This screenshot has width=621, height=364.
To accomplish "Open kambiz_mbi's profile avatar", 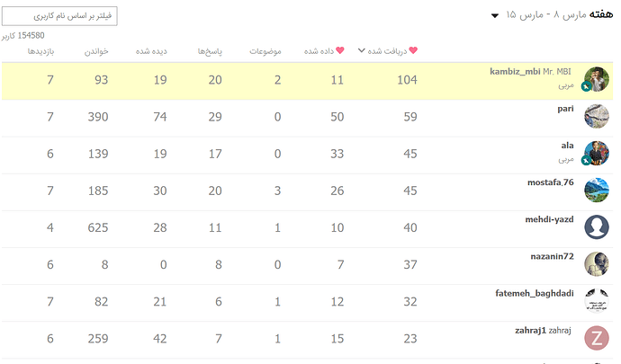I will coord(597,79).
